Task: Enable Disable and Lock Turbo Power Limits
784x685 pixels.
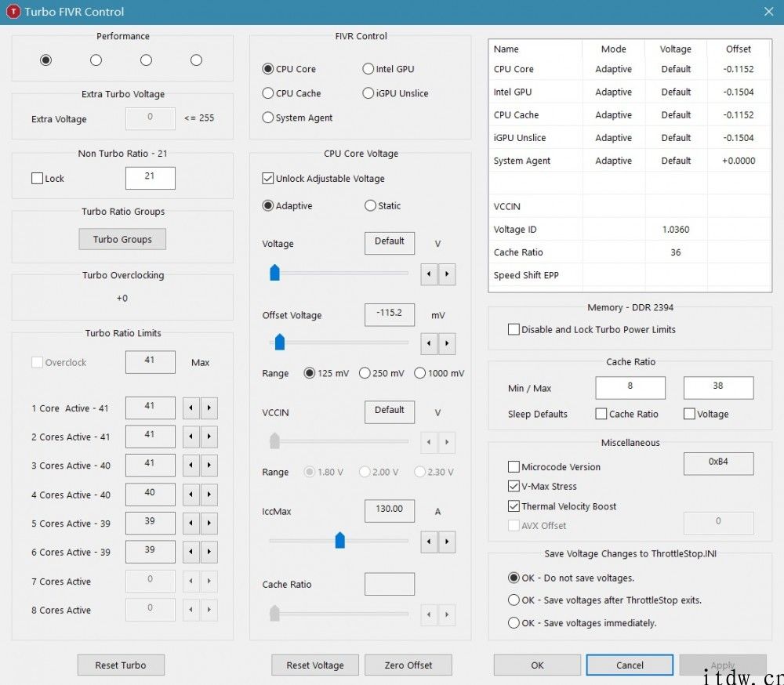Action: click(x=592, y=329)
